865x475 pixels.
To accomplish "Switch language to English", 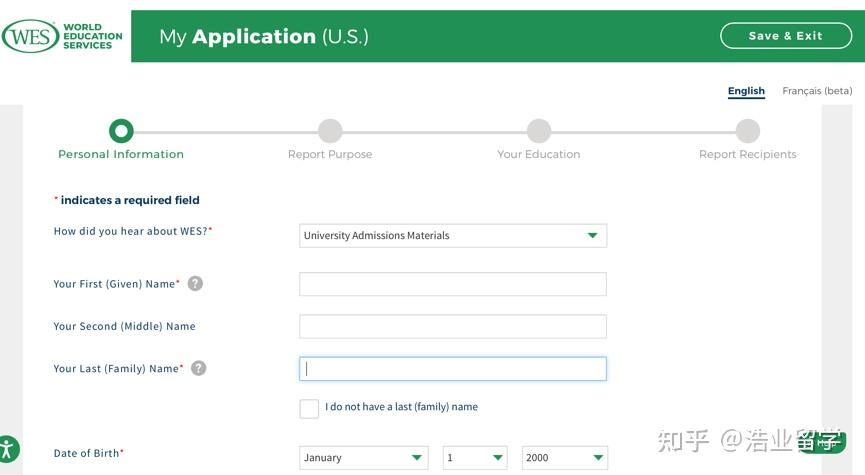I will (746, 91).
